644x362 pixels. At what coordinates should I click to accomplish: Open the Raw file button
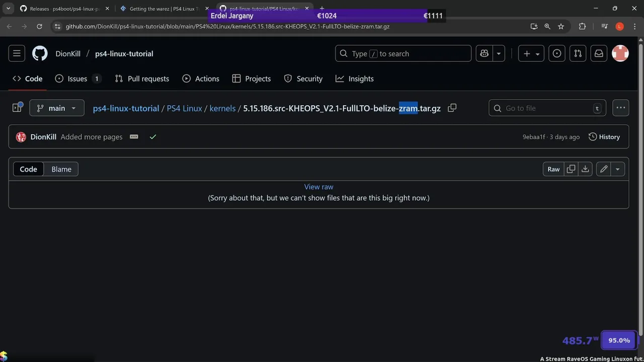coord(553,169)
